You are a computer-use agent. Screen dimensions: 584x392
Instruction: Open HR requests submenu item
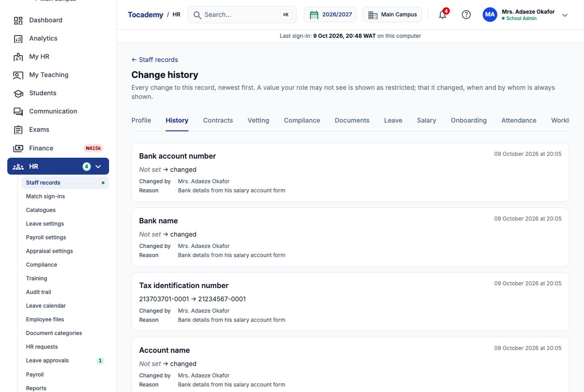pos(65,347)
